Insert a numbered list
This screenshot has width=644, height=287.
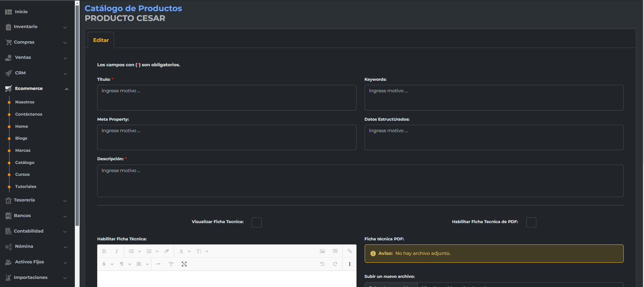(149, 251)
